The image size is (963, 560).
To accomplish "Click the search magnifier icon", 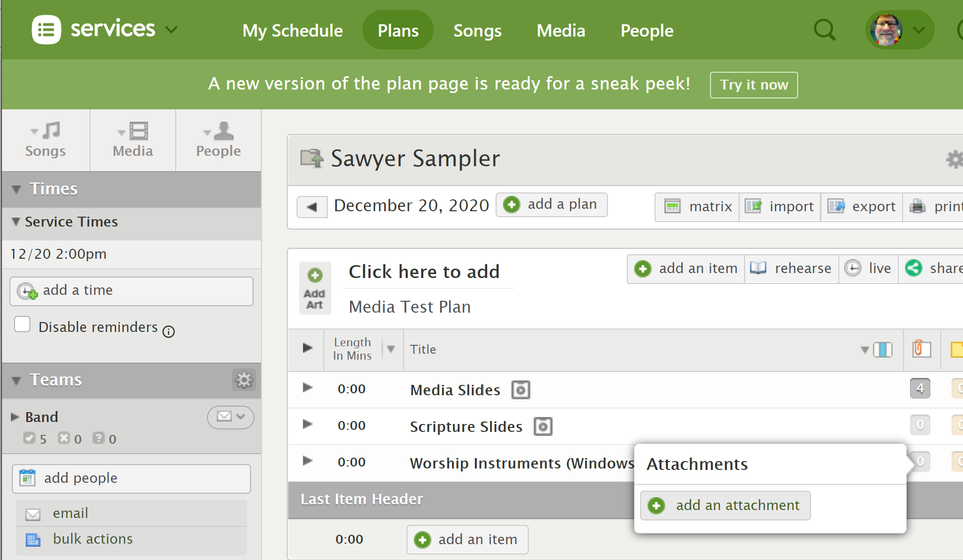I will (x=824, y=30).
